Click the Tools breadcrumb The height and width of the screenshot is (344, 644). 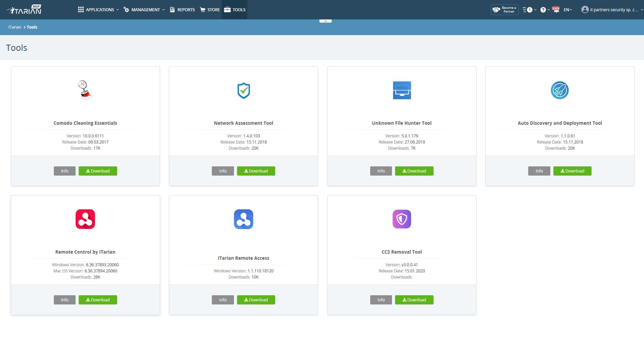(32, 27)
